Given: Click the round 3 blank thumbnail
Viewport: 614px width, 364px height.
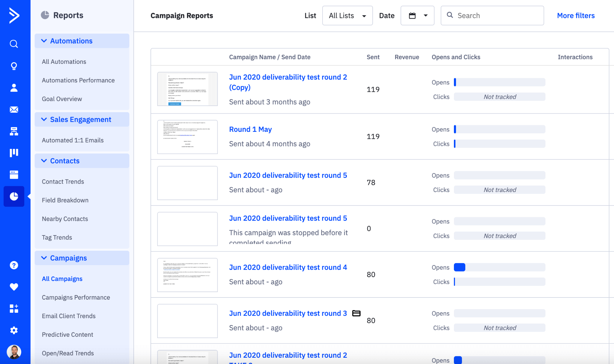Looking at the screenshot, I should click(187, 321).
